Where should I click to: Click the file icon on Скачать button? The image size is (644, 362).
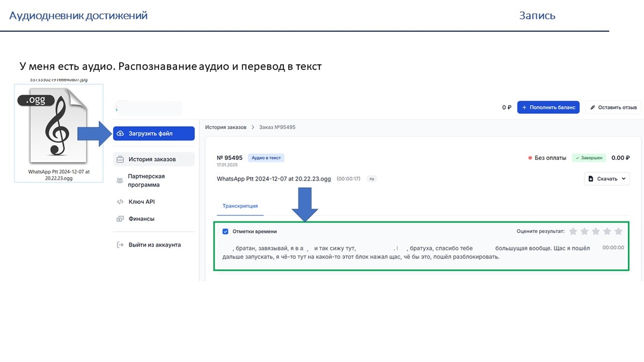pos(591,179)
